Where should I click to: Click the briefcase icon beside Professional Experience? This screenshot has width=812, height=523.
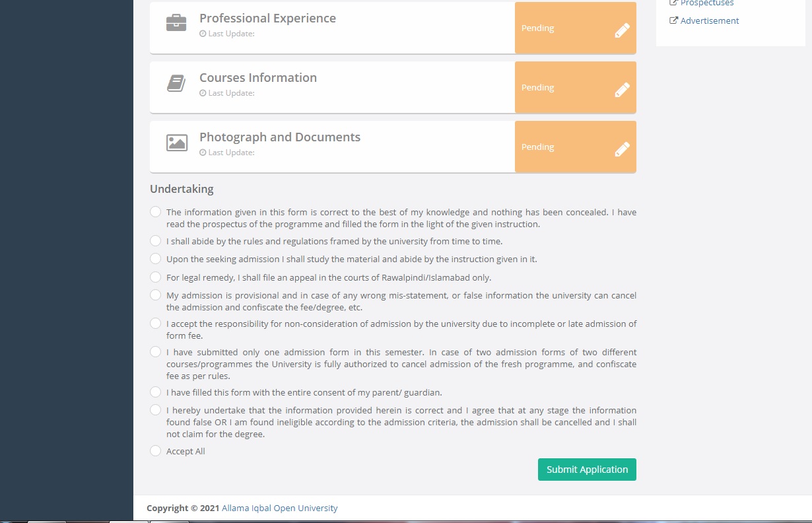(x=176, y=23)
